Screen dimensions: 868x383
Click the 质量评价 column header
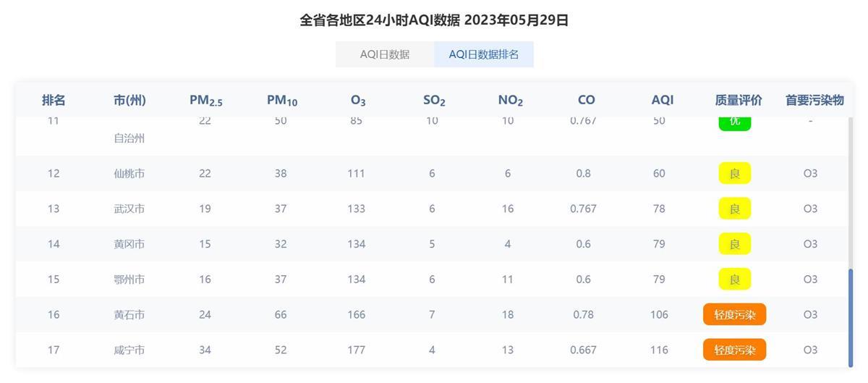coord(739,100)
